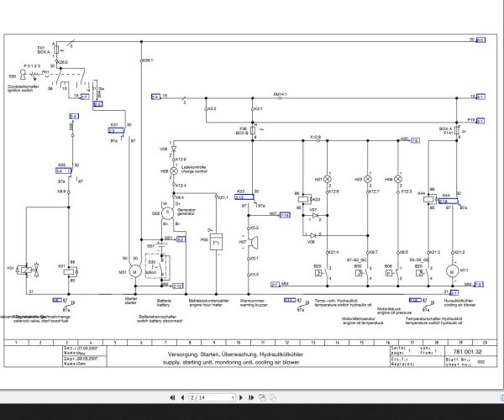Click the H07 warning buzzer symbol

(x=253, y=243)
